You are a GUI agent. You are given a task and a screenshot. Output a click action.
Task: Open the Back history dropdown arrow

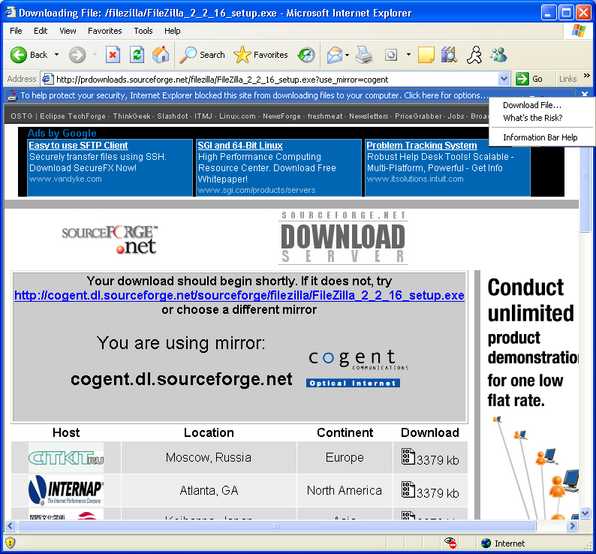click(x=57, y=55)
